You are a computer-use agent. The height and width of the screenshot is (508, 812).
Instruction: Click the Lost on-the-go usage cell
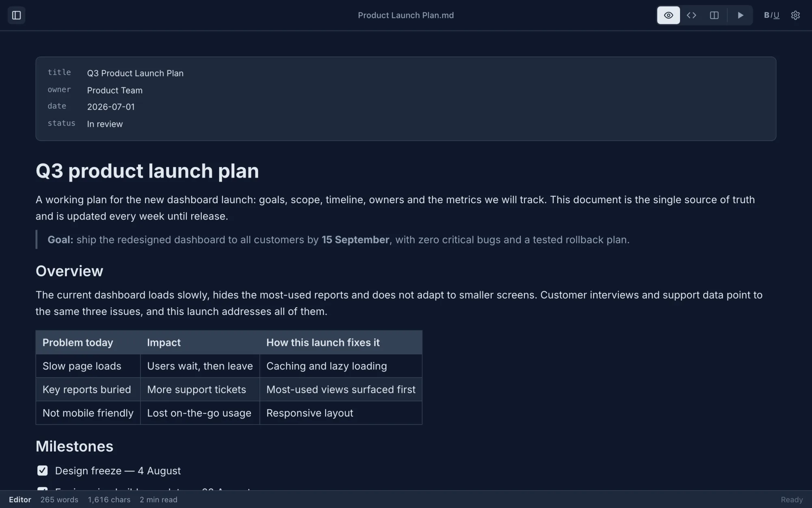click(200, 413)
